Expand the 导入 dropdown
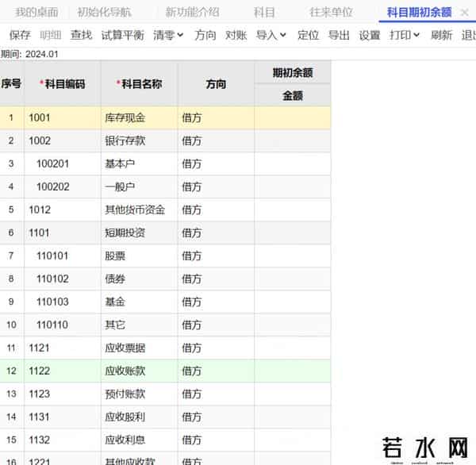Viewport: 476px width, 465px height. click(271, 35)
